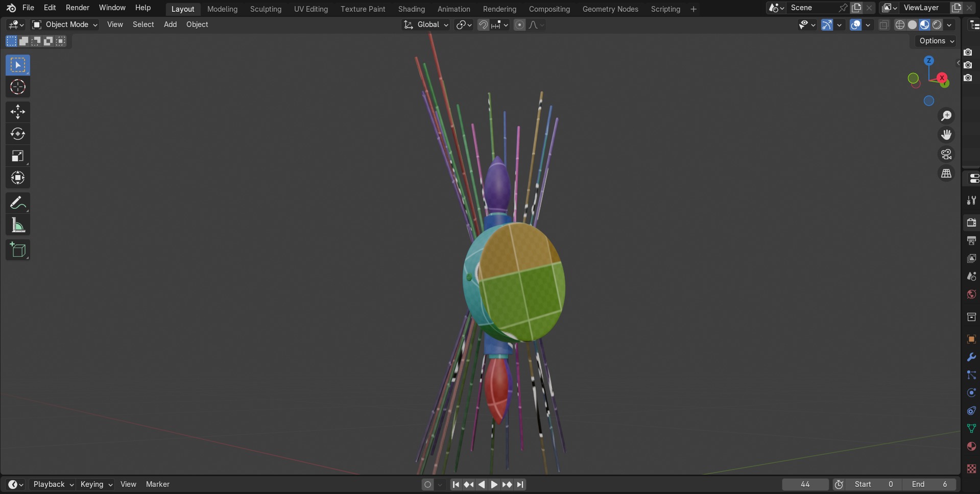Open the Material properties tab
The width and height of the screenshot is (980, 494).
[x=971, y=447]
